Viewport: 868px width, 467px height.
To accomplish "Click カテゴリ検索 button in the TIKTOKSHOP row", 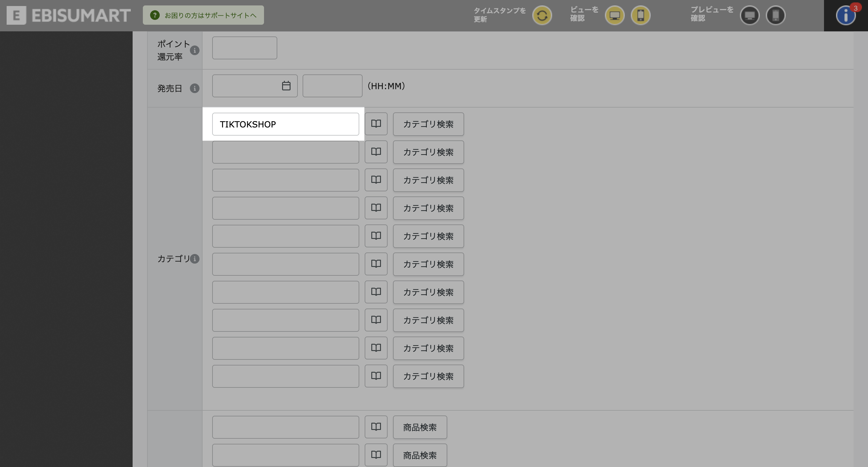I will (428, 124).
